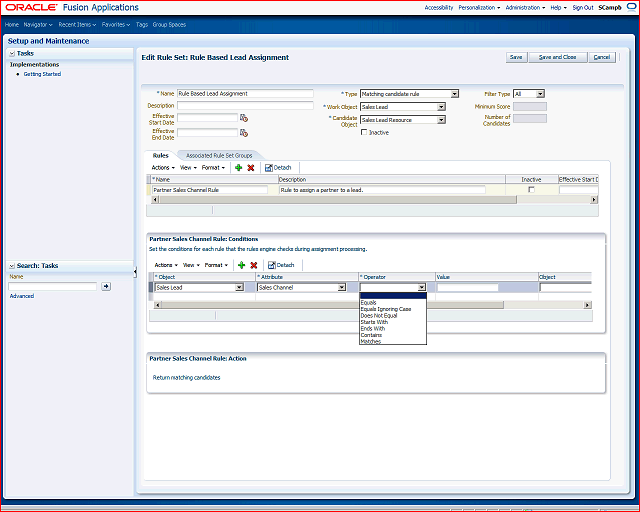The height and width of the screenshot is (512, 640).
Task: Detach the Conditions table
Action: [281, 265]
